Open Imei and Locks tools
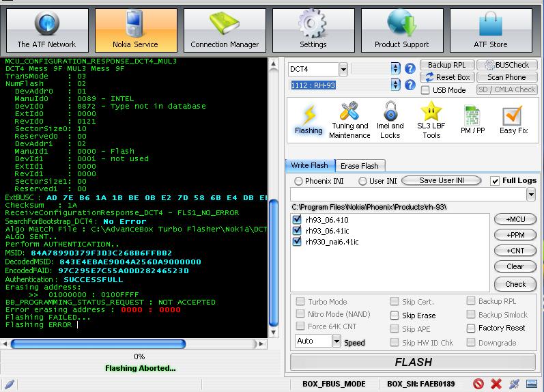 click(x=390, y=120)
